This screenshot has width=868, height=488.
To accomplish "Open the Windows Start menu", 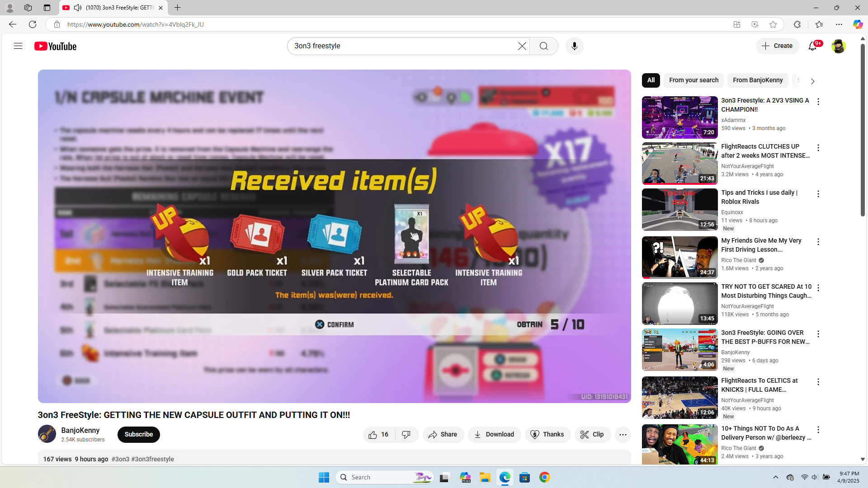I will [324, 477].
